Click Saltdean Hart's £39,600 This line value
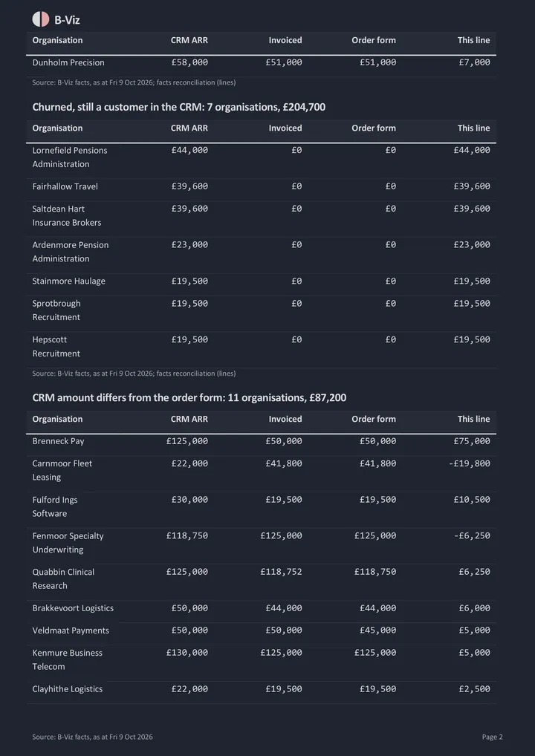535x756 pixels. pyautogui.click(x=472, y=209)
